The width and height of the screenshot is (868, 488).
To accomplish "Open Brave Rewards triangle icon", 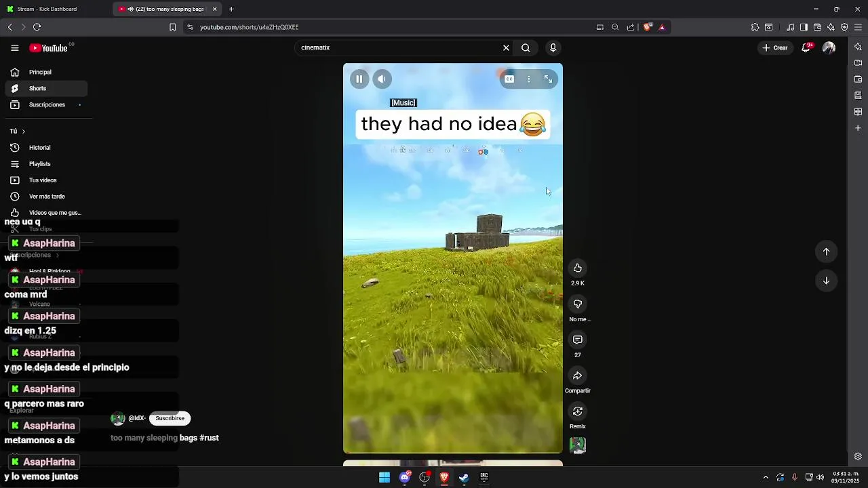I will click(x=662, y=27).
